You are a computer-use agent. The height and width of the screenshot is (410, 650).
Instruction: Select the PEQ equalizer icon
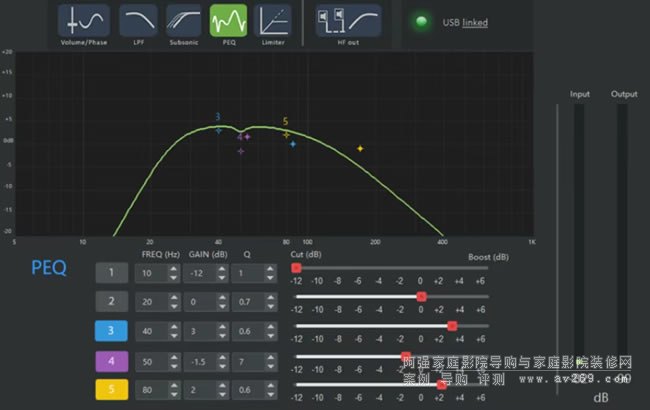coord(228,20)
